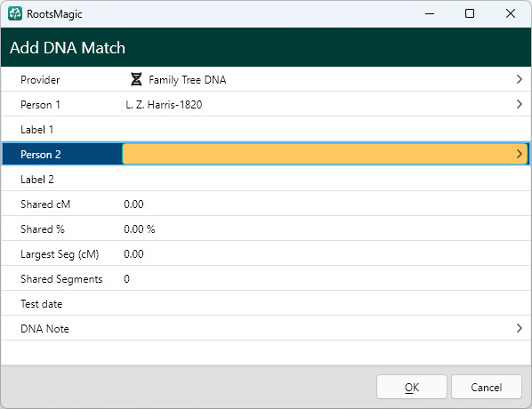
Task: Open the Person 2 selection chevron
Action: [x=519, y=154]
